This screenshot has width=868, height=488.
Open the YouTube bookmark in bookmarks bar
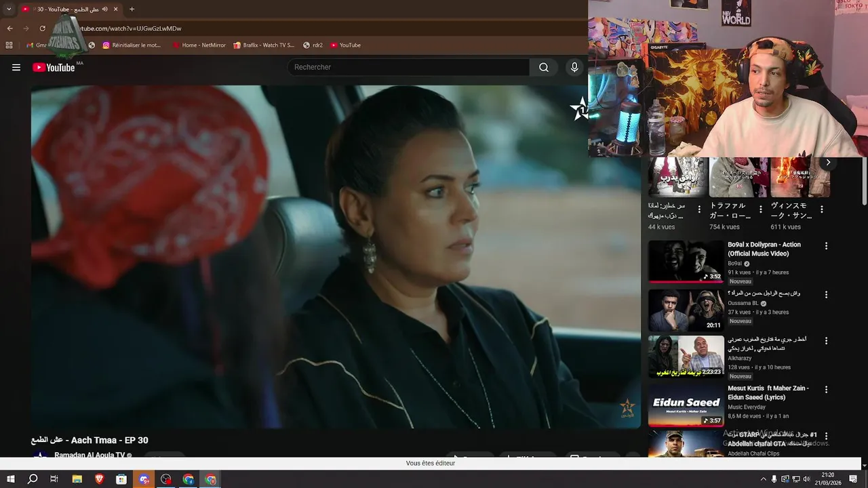346,45
